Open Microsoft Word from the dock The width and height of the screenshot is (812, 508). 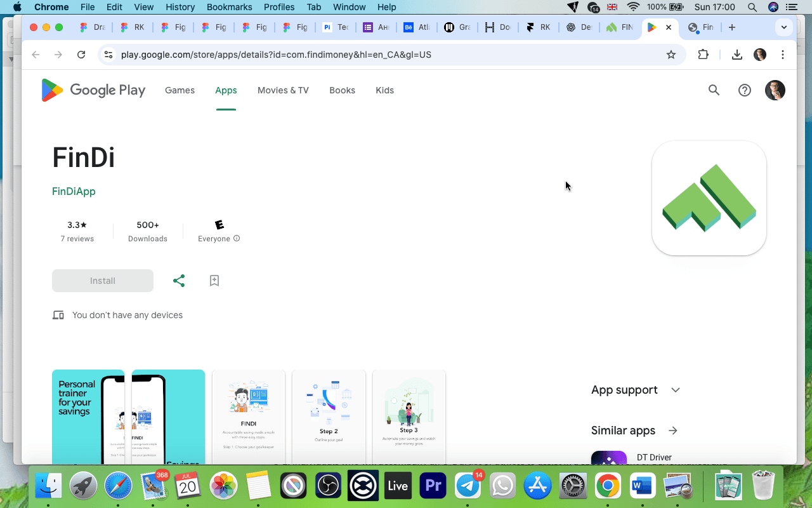[643, 486]
